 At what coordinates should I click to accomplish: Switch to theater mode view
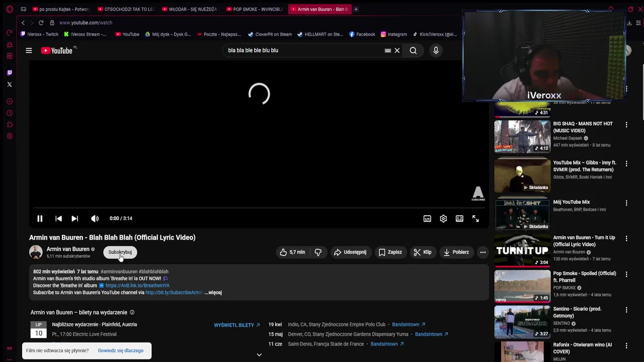point(459,218)
